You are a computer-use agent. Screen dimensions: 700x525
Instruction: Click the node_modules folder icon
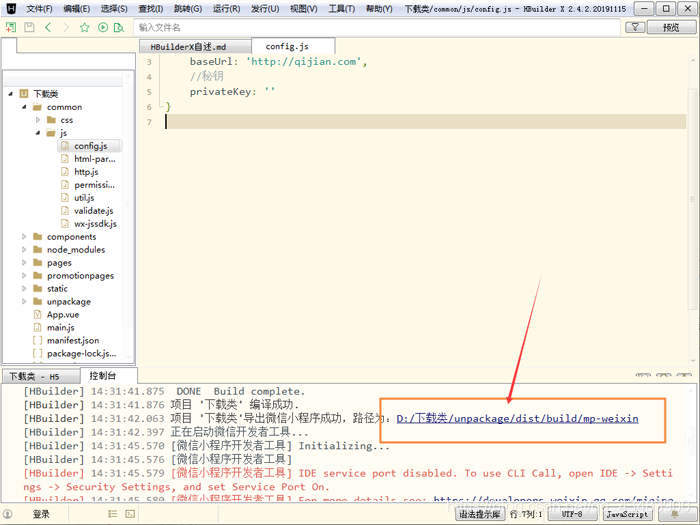coord(38,249)
